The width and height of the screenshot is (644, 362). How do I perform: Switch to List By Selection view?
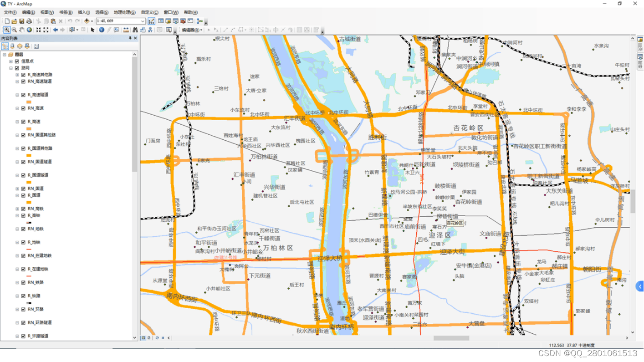pos(27,46)
